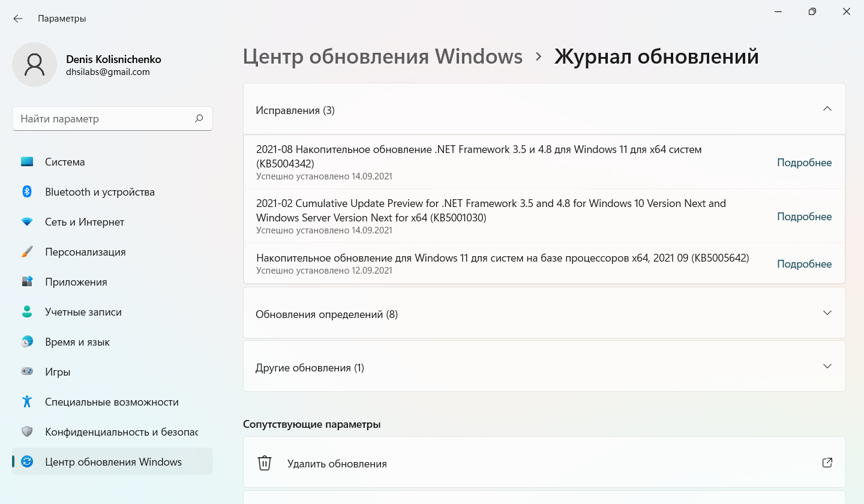Click the back arrow icon

(18, 19)
